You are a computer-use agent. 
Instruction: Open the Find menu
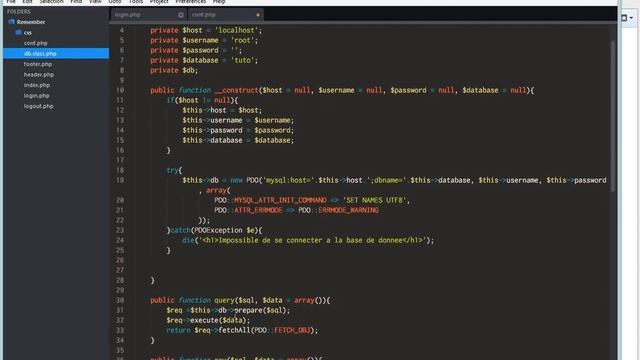click(76, 2)
